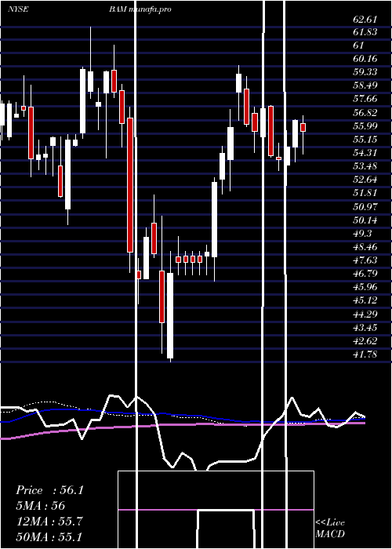This screenshot has height=549, width=392.
Task: Click the last red candlestick on the right
Action: point(303,127)
